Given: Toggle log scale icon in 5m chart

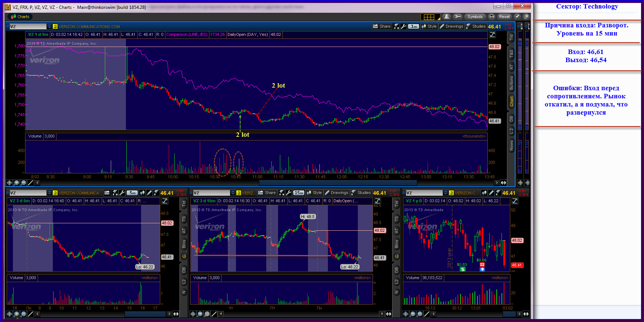Looking at the screenshot, I should coord(165,201).
